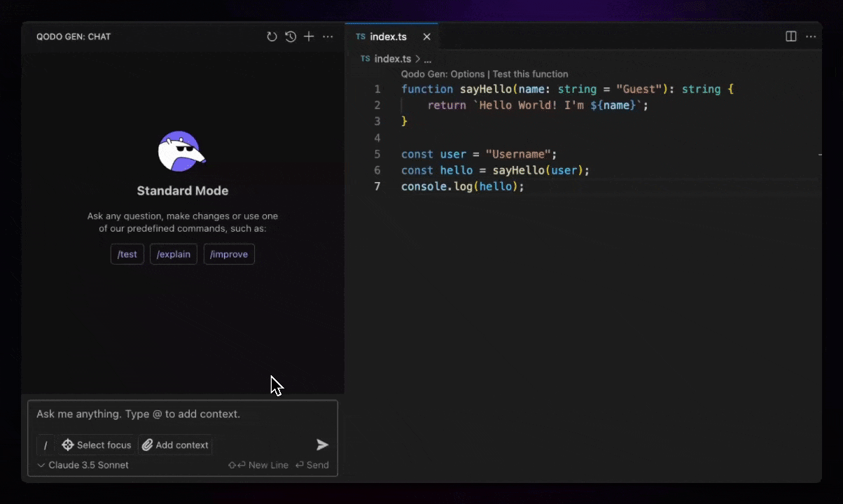Click the Qodo mascot logo
843x504 pixels.
click(182, 149)
